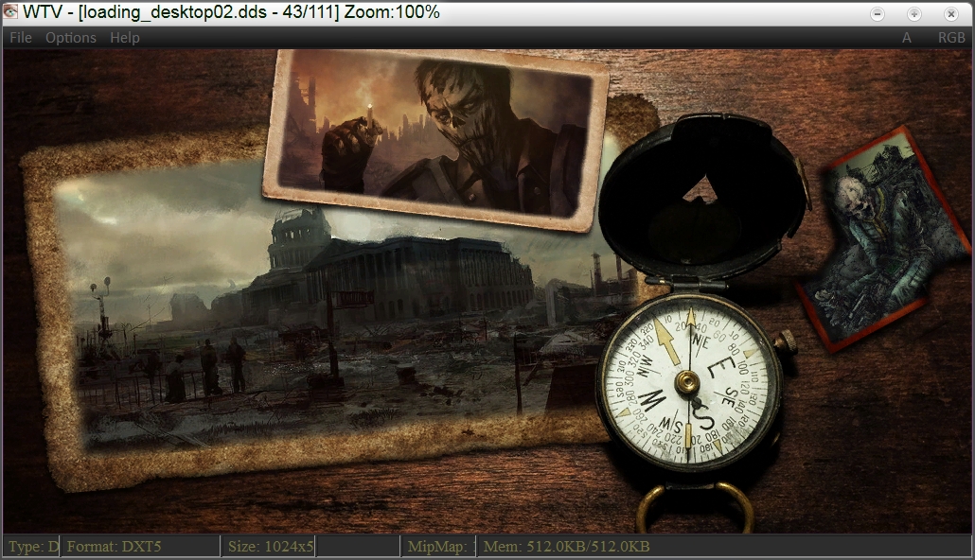The image size is (975, 560).
Task: Click the open compass lid
Action: tap(700, 199)
